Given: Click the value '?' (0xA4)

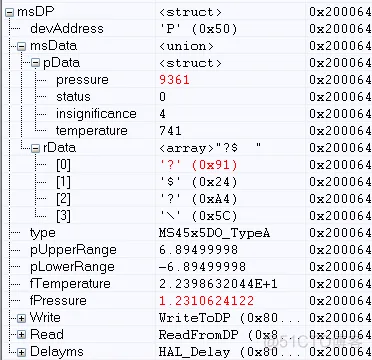Looking at the screenshot, I should (198, 199).
